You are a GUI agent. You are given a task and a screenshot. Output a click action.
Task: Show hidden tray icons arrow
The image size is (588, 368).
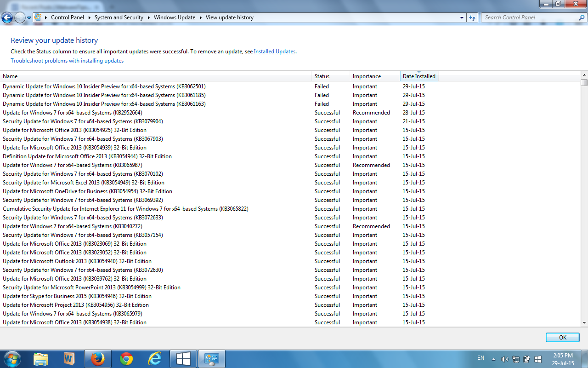point(493,359)
